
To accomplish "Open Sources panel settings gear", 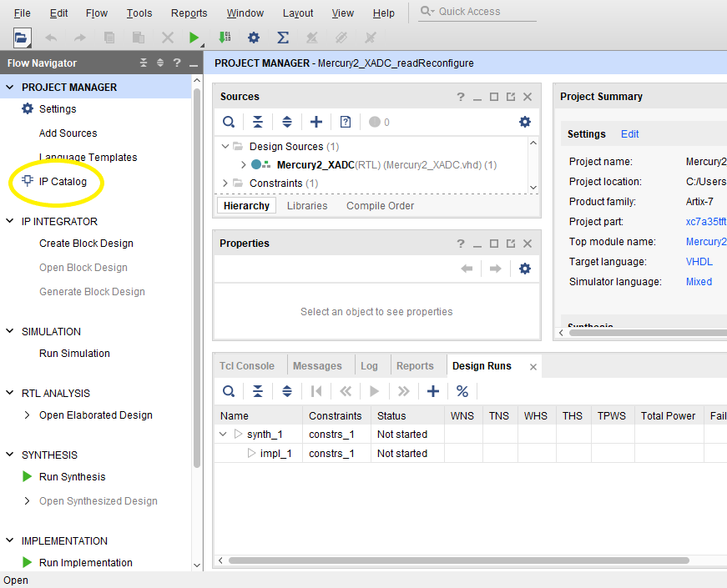I will (x=525, y=122).
